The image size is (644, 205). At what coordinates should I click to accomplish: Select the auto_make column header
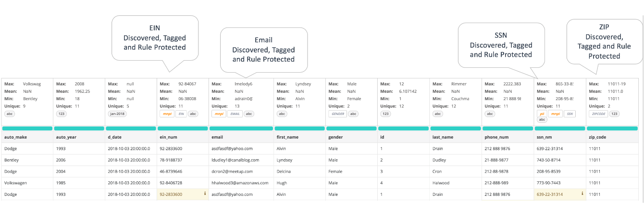pos(16,137)
